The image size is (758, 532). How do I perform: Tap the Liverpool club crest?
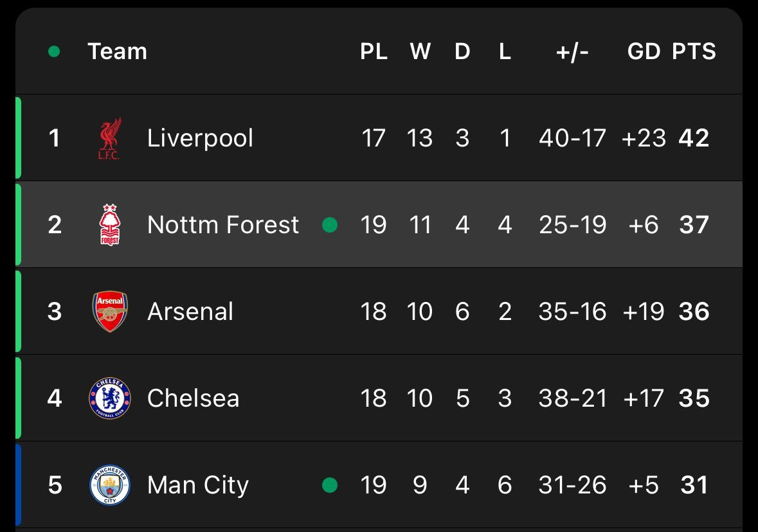click(110, 138)
